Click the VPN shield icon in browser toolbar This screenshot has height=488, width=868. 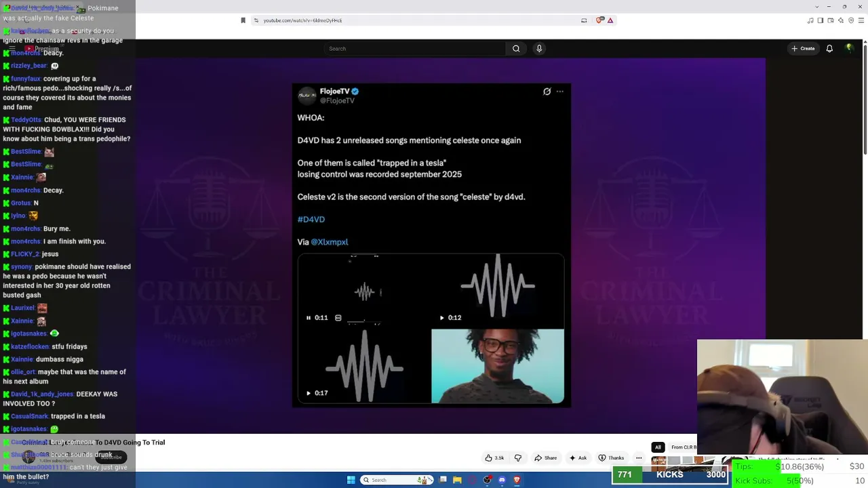tap(851, 20)
